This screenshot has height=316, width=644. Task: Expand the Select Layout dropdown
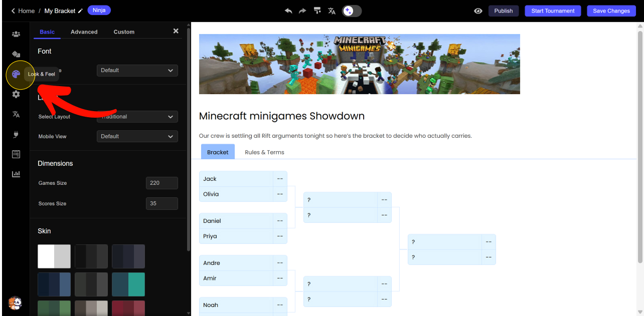tap(137, 117)
